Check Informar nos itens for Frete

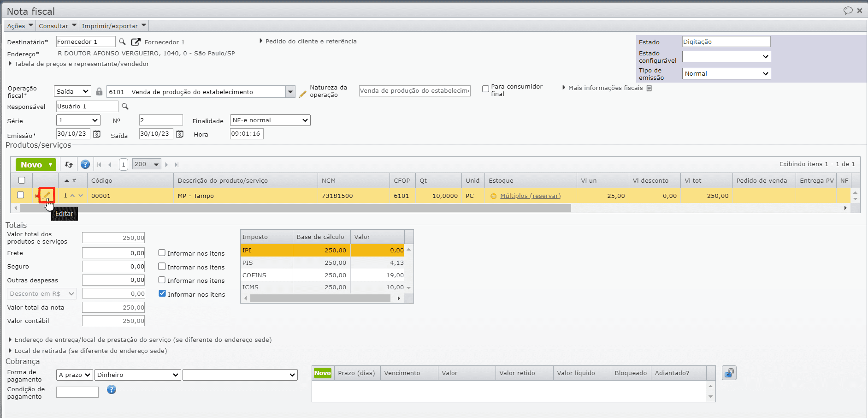coord(162,253)
